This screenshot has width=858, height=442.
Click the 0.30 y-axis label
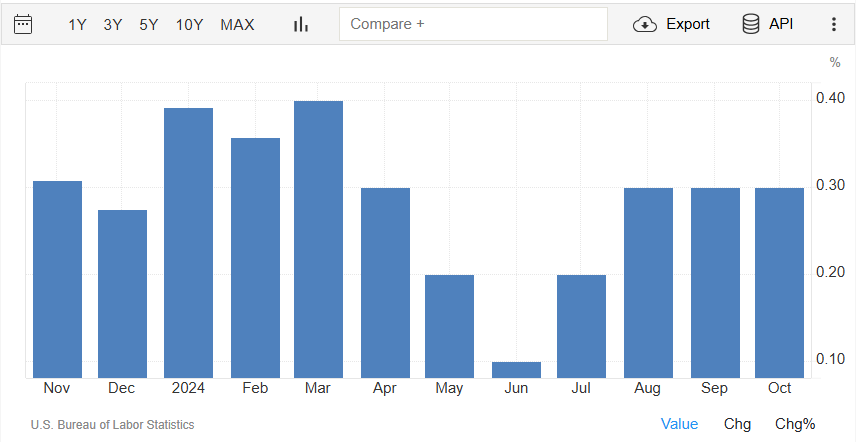click(x=830, y=185)
